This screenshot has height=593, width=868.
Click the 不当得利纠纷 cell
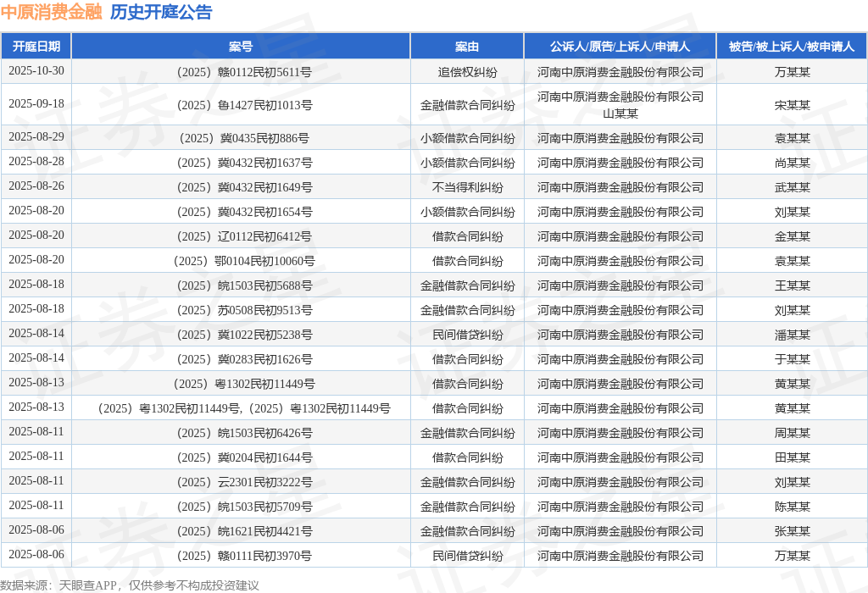coord(467,187)
